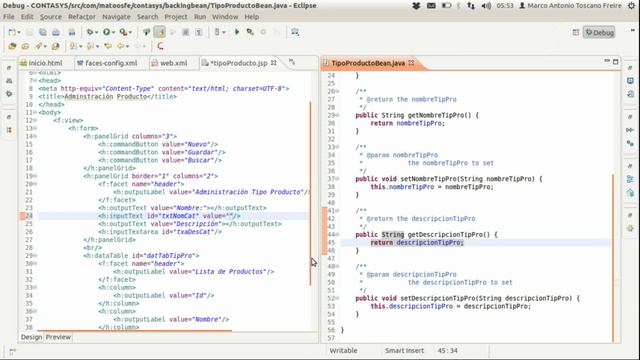Collapse the h:panelGrid fold at line 19
The image size is (640, 360).
[36, 176]
